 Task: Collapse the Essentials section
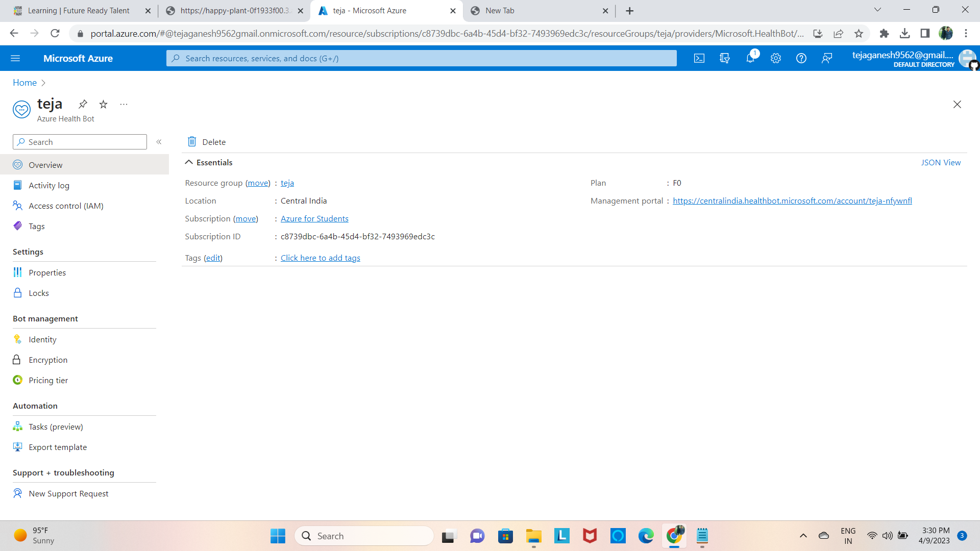[189, 162]
